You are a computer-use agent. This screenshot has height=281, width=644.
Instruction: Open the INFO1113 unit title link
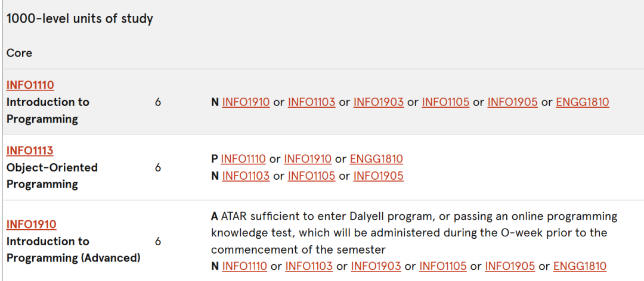point(30,151)
